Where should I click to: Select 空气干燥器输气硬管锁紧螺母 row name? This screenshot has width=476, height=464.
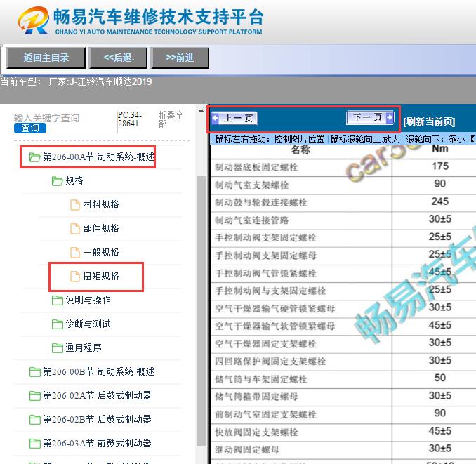pos(275,309)
